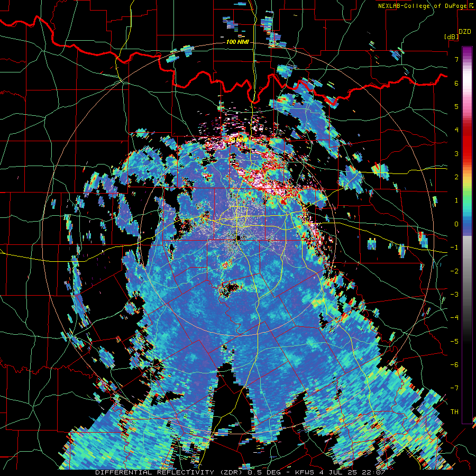Click the 7 value on the color scale

coord(456,59)
